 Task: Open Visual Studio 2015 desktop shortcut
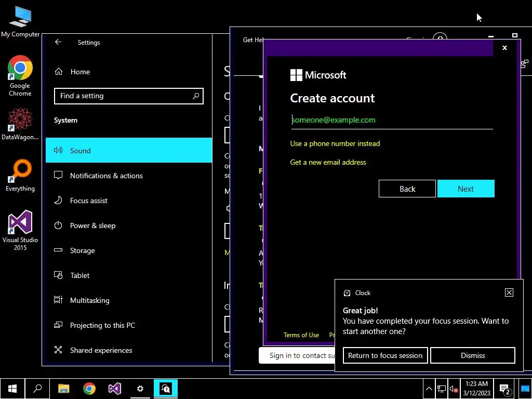tap(20, 230)
